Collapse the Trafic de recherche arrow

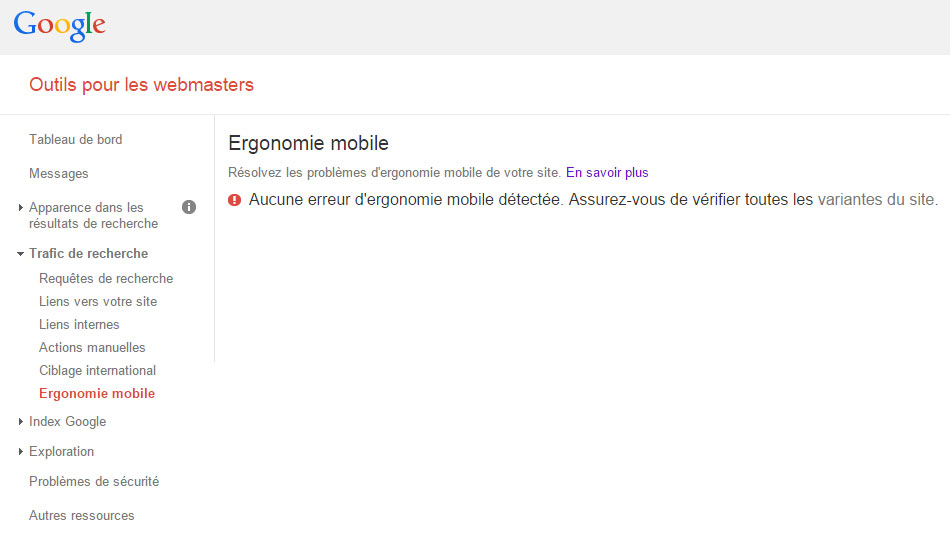[21, 253]
